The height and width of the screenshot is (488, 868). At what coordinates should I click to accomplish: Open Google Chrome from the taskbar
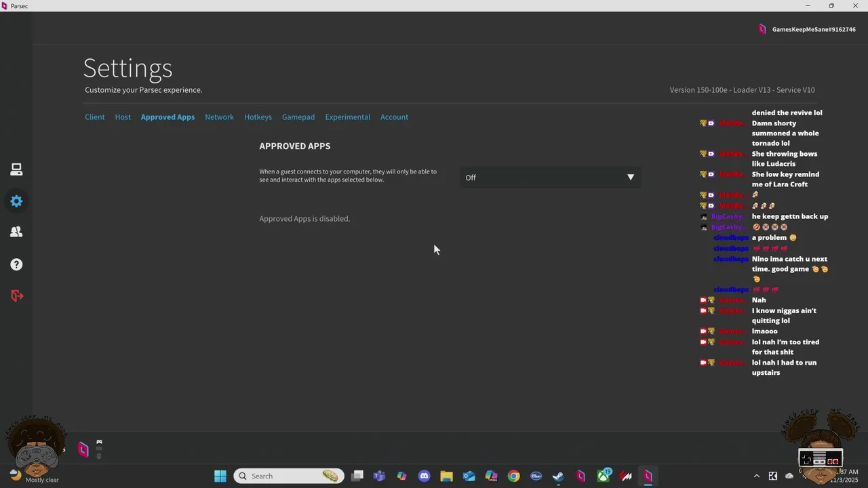point(513,476)
